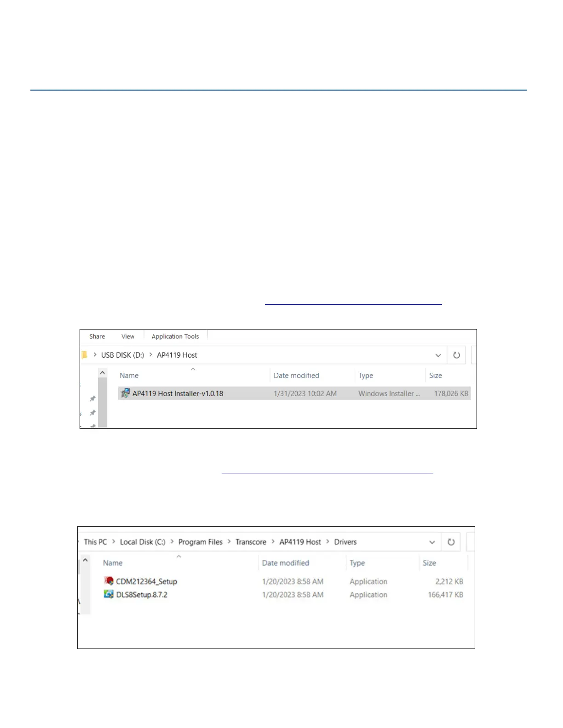Click the Windows Installer type cell

(x=389, y=393)
